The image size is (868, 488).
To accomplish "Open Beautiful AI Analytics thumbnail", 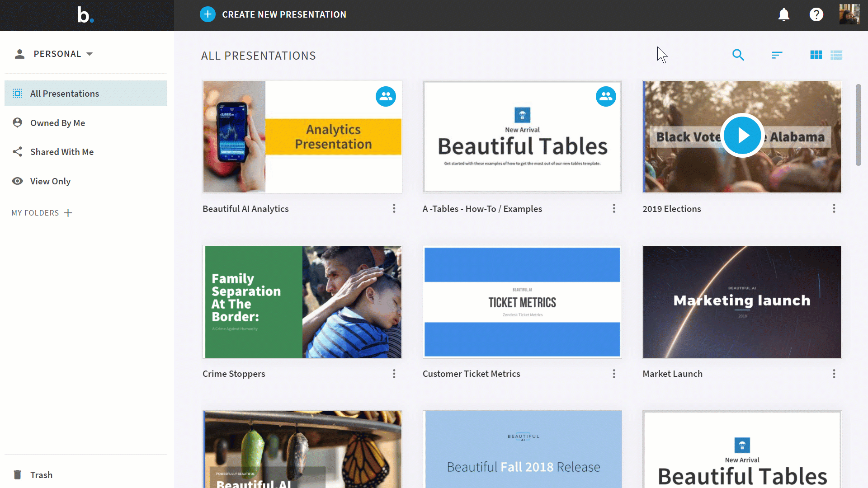I will (302, 137).
